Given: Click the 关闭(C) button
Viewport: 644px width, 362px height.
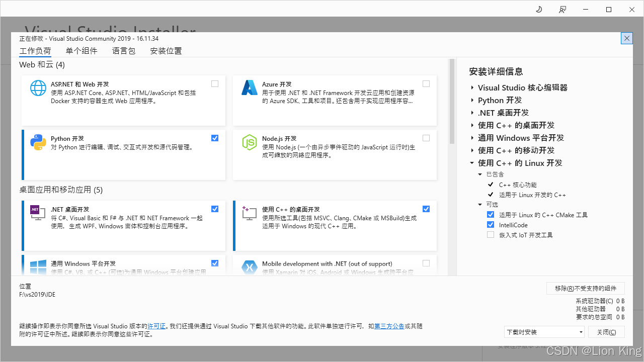Looking at the screenshot, I should [606, 332].
